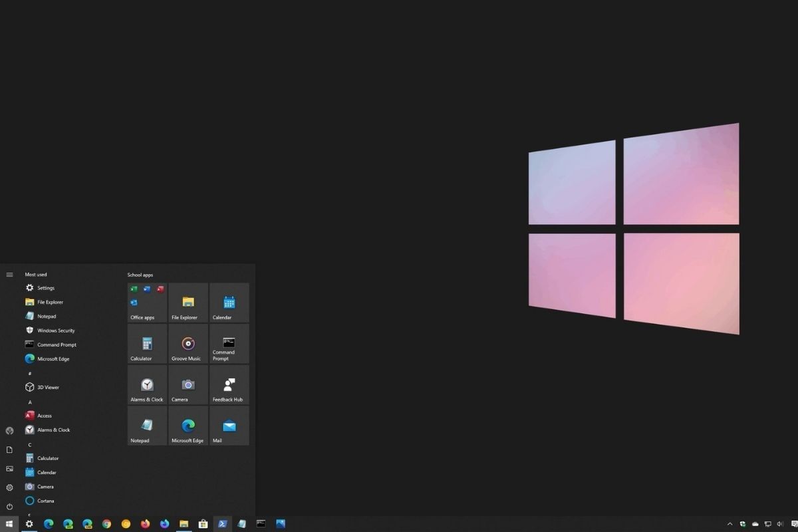Open Microsoft Store from the taskbar
This screenshot has width=798, height=532.
click(203, 524)
